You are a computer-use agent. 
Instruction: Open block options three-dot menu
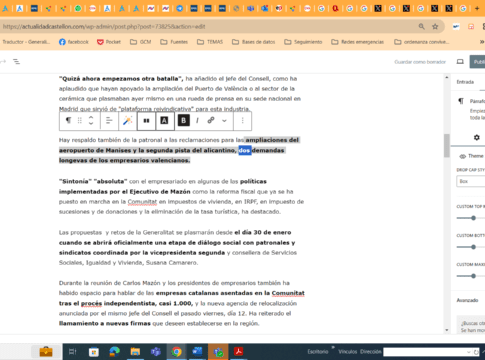pyautogui.click(x=242, y=120)
